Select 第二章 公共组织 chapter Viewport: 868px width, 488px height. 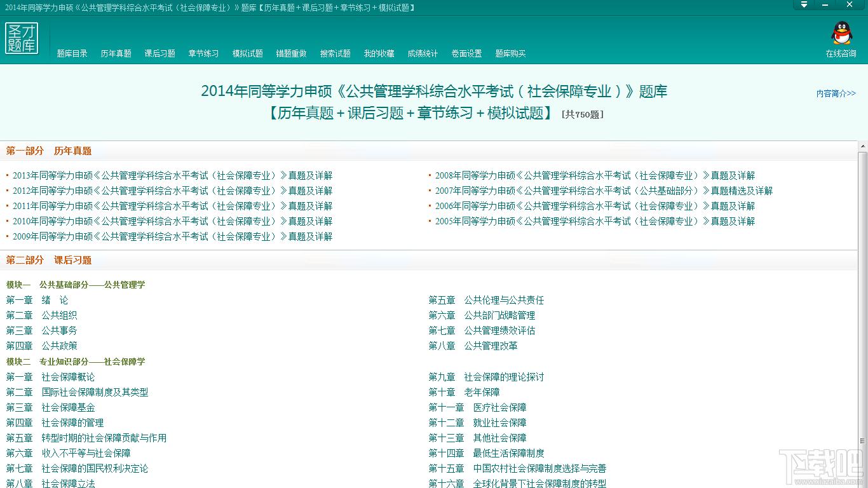(42, 316)
